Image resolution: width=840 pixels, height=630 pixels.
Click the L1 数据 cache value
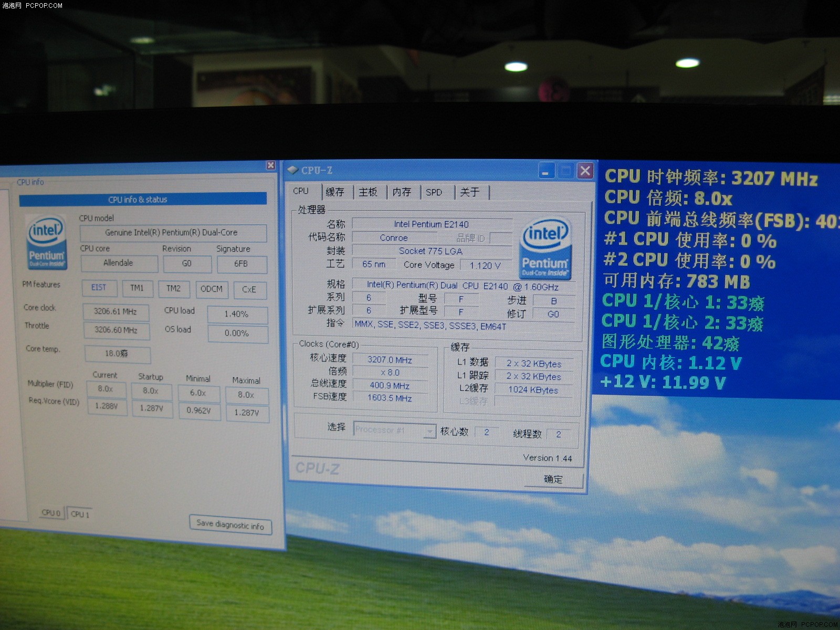tap(534, 363)
